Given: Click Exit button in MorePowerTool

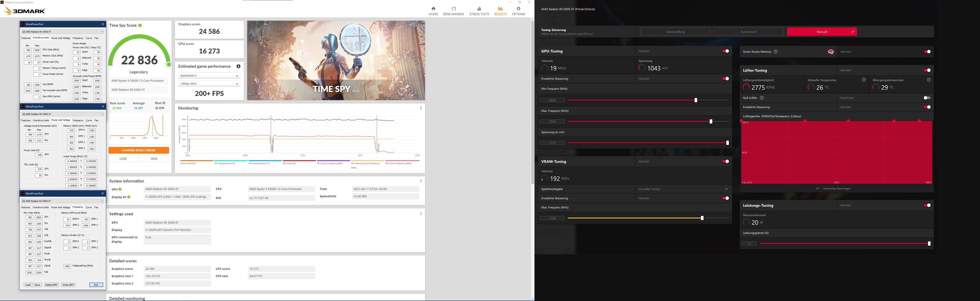Looking at the screenshot, I should click(96, 285).
